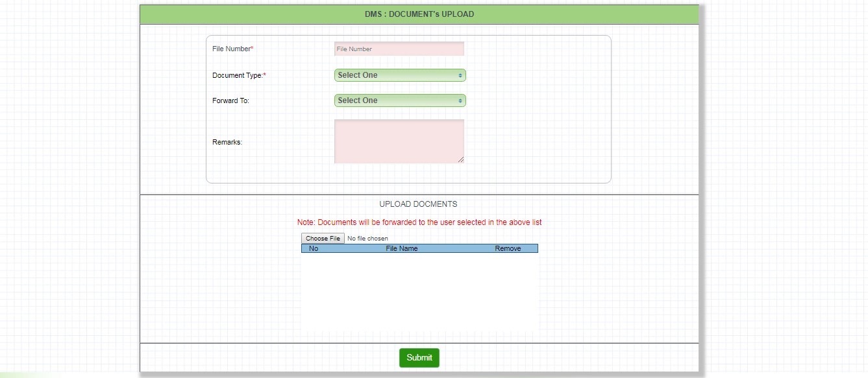Click the "File Number" field label
The image size is (868, 378).
pyautogui.click(x=232, y=49)
